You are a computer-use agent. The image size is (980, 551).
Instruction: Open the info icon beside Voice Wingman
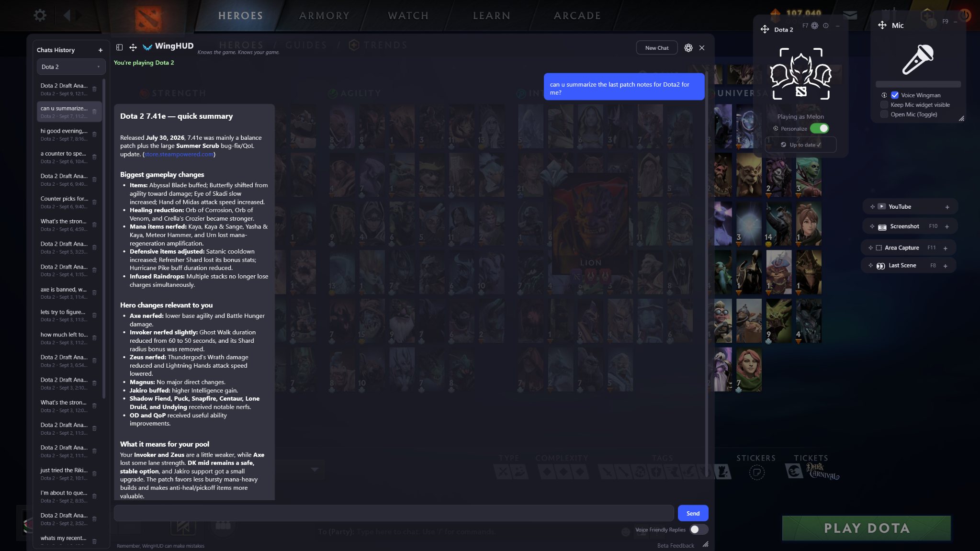tap(884, 95)
